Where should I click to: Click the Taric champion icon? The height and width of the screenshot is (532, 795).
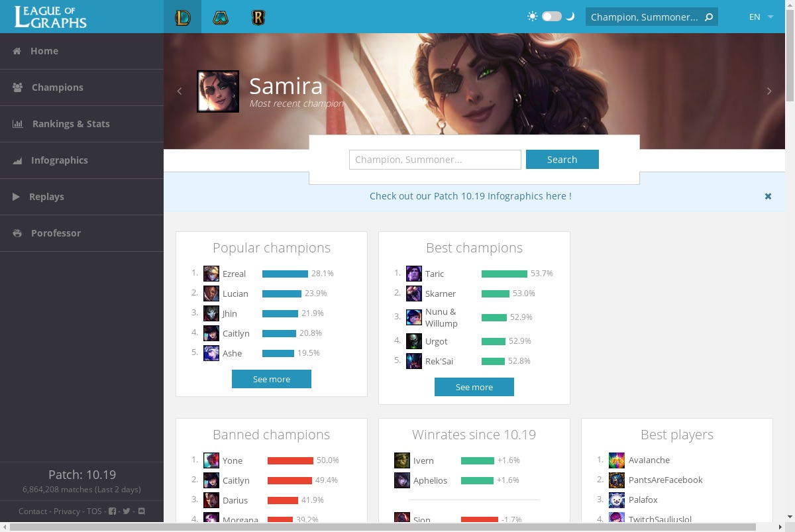pos(414,274)
